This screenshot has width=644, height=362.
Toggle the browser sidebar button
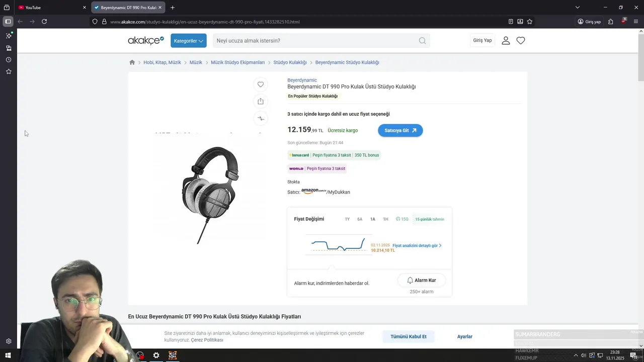tap(8, 22)
